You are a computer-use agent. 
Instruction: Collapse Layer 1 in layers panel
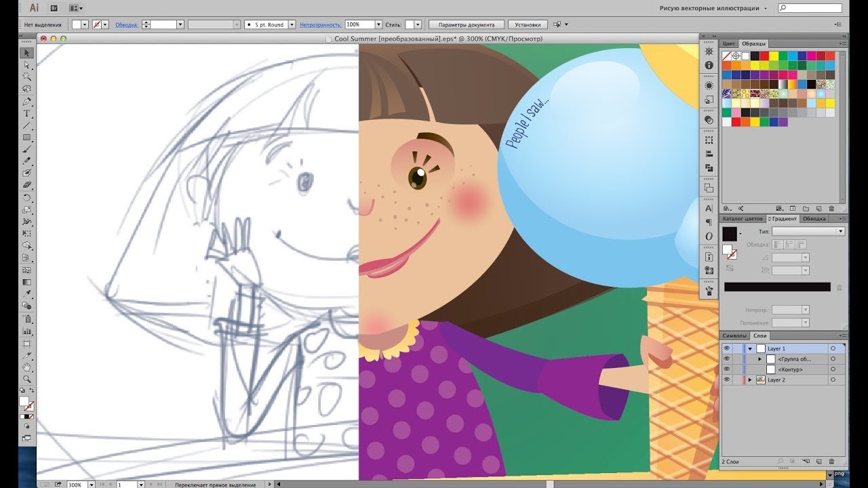click(x=750, y=348)
